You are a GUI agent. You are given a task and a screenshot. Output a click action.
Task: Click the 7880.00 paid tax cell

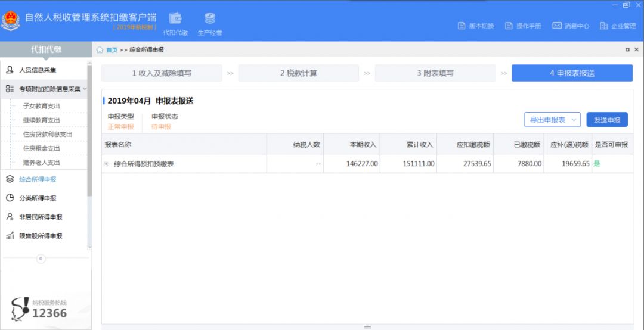pyautogui.click(x=518, y=164)
